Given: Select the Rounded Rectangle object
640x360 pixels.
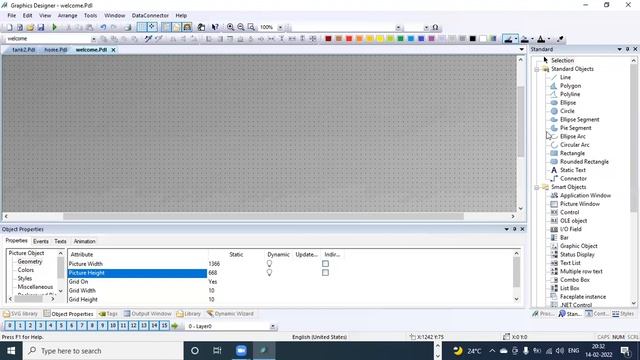Looking at the screenshot, I should click(584, 162).
